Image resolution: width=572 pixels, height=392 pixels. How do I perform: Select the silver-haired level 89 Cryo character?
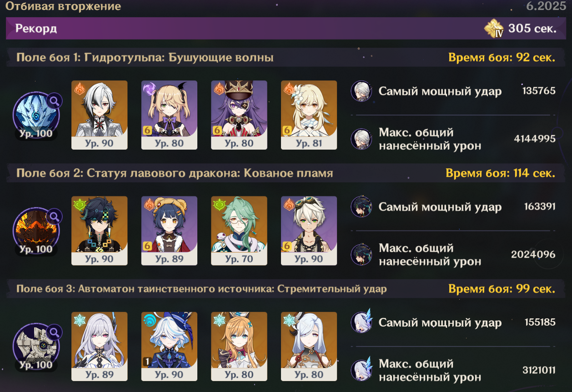click(x=100, y=346)
